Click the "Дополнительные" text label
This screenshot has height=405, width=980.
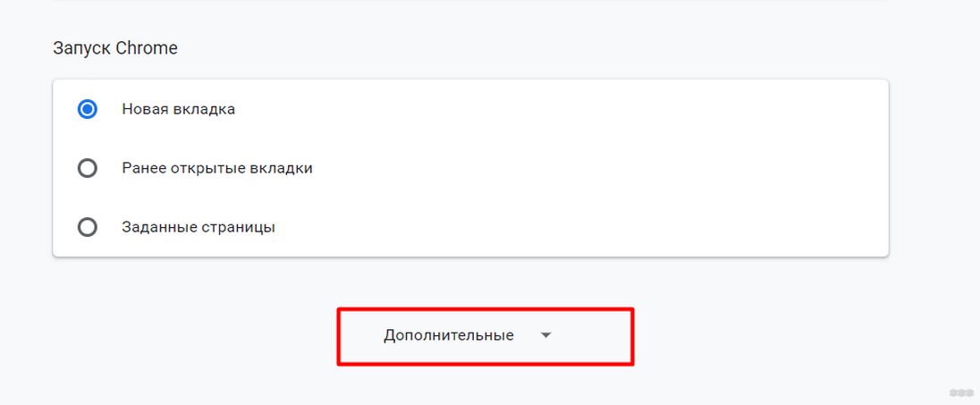448,336
